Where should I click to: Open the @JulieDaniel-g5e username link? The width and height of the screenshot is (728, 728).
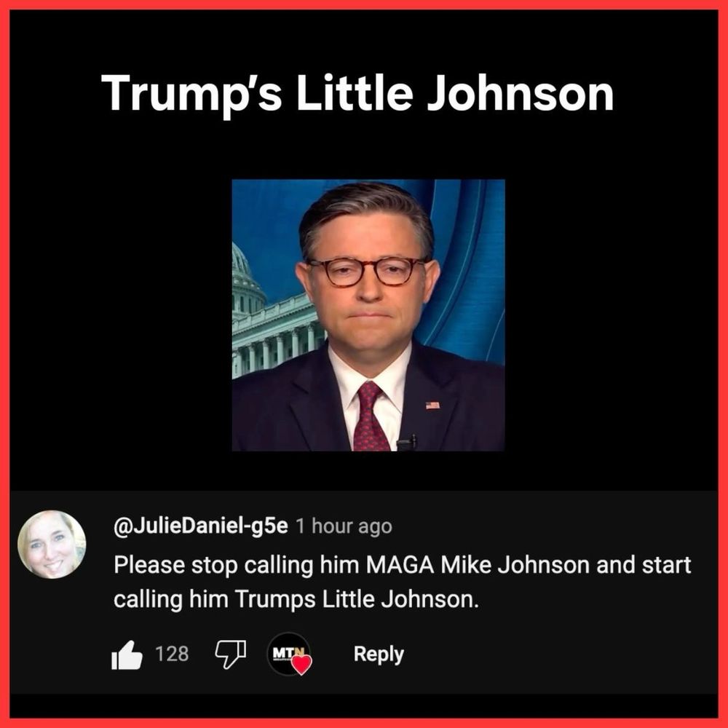point(201,526)
